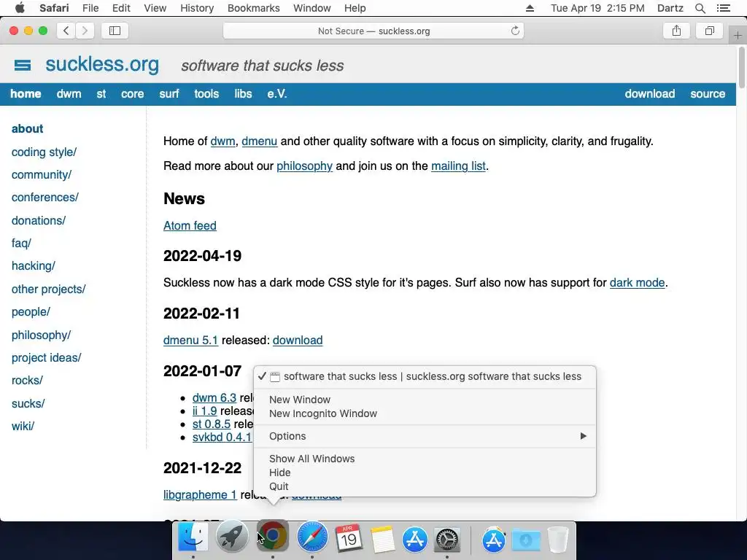747x560 pixels.
Task: Open the Window menu
Action: 311,8
